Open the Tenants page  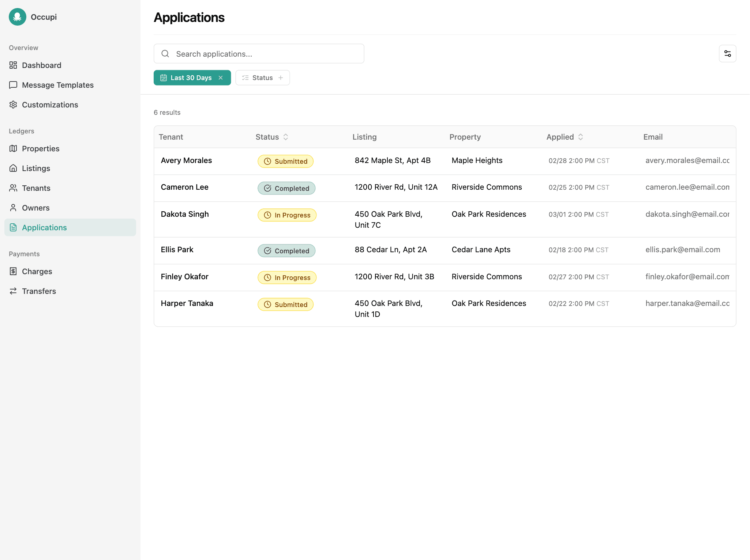(36, 188)
